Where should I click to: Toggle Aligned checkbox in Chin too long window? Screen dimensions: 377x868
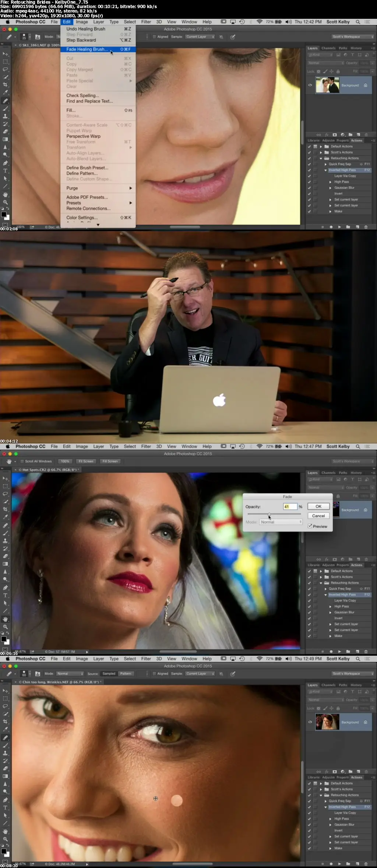pos(154,674)
